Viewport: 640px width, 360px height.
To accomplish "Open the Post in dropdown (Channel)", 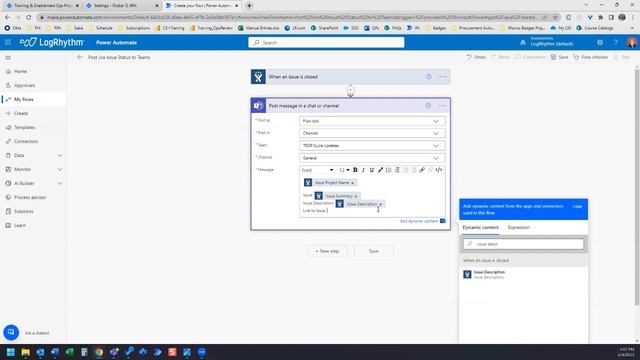I will coord(372,133).
